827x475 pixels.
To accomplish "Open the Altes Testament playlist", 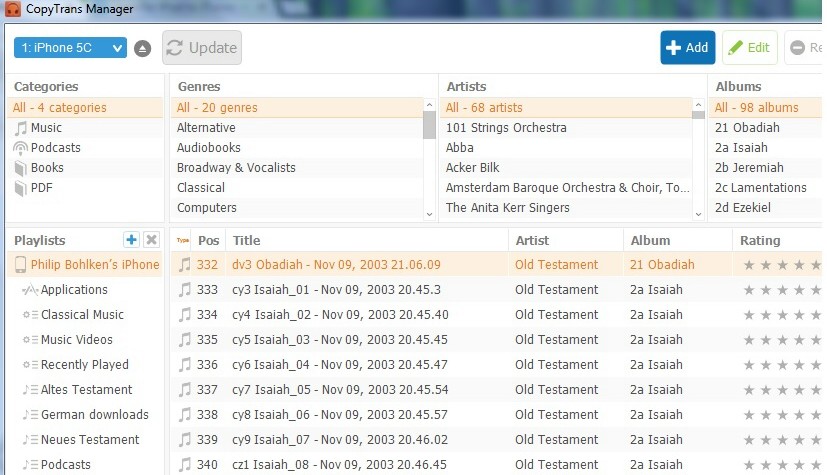I will tap(85, 390).
